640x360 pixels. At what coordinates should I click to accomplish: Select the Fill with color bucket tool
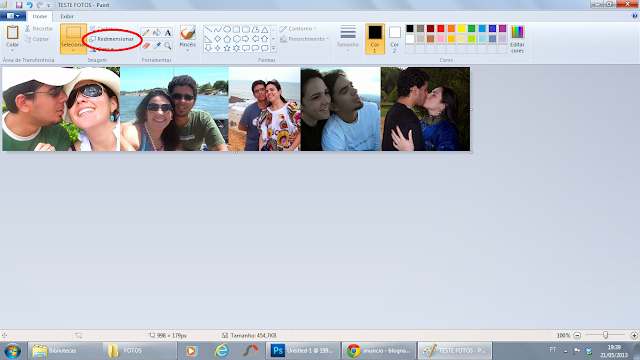click(157, 33)
